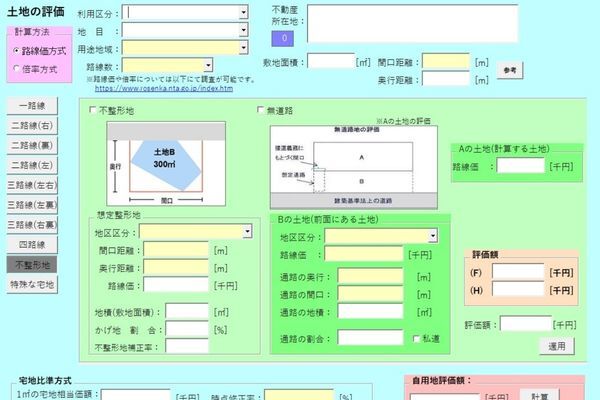Open the rosenka.nta.go.jp link

coord(164,88)
